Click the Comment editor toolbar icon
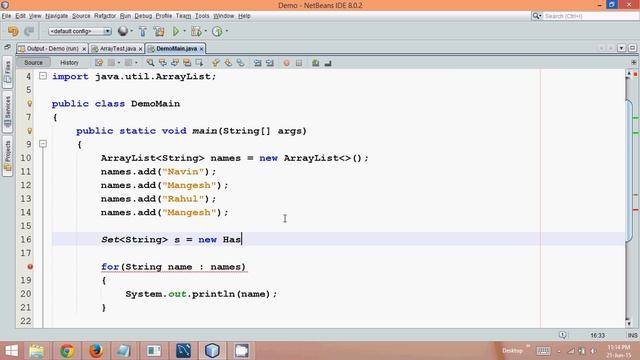Screen dimensions: 640x360 (316, 63)
